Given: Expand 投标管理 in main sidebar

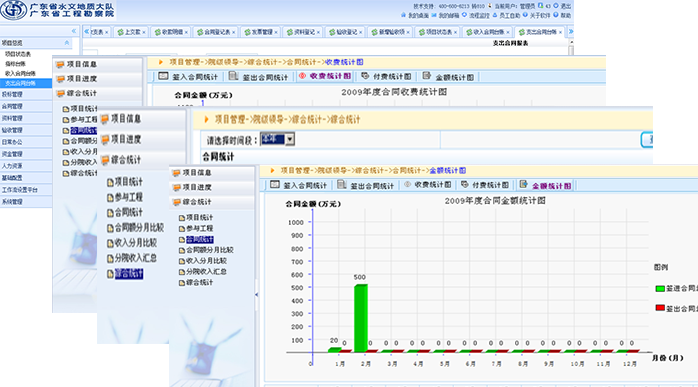Looking at the screenshot, I should click(x=26, y=94).
